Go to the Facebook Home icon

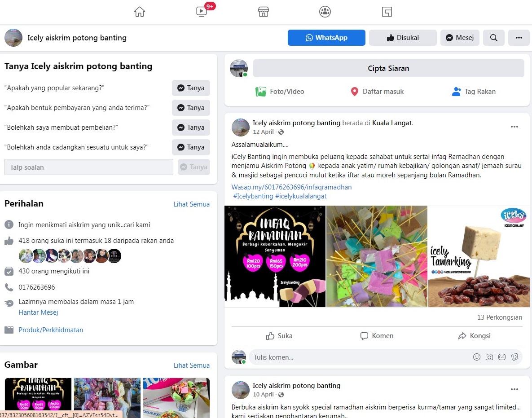(x=140, y=12)
